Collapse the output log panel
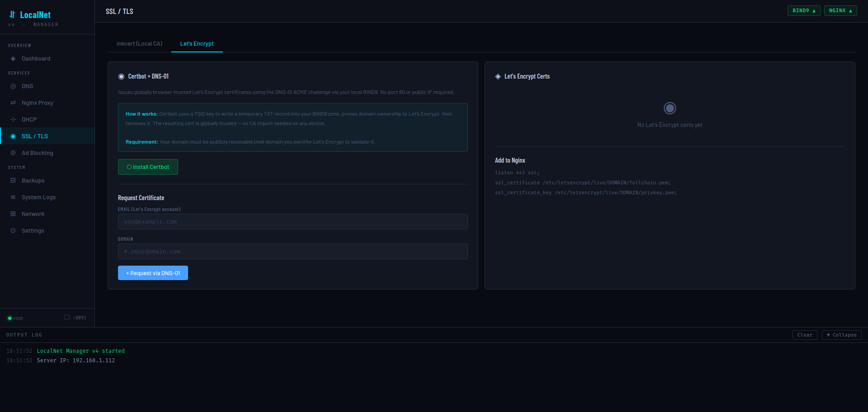Image resolution: width=868 pixels, height=412 pixels. [842, 335]
